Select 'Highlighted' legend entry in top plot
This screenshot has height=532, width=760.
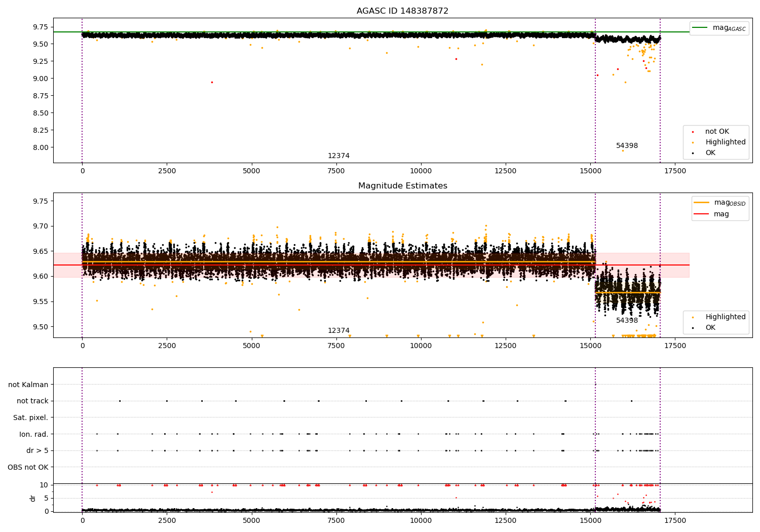point(726,142)
